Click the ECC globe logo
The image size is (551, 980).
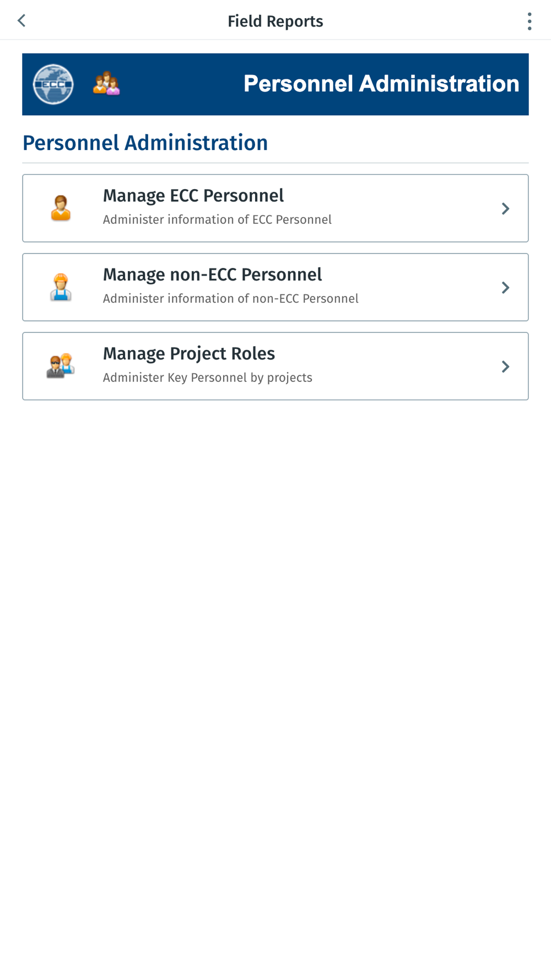[53, 84]
